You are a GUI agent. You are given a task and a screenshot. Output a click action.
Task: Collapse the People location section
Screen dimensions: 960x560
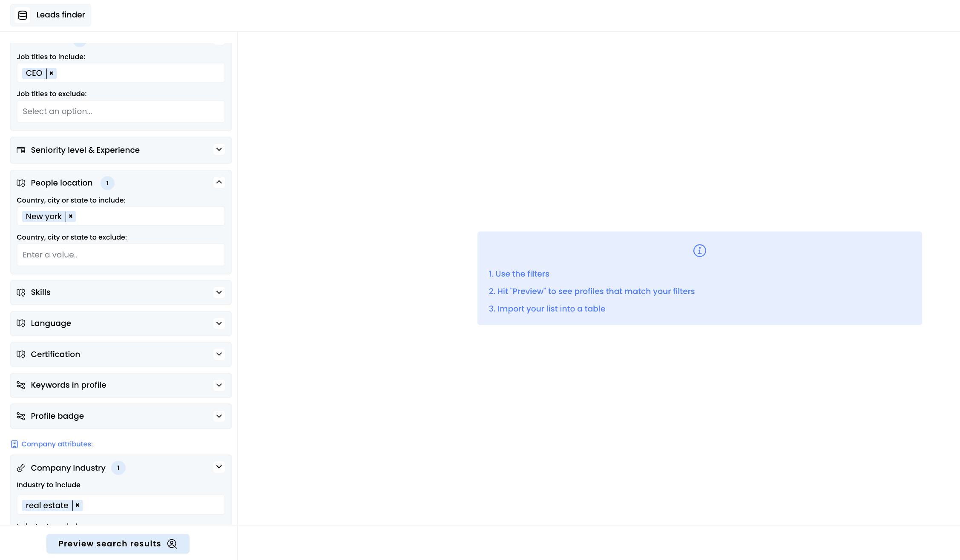[219, 182]
